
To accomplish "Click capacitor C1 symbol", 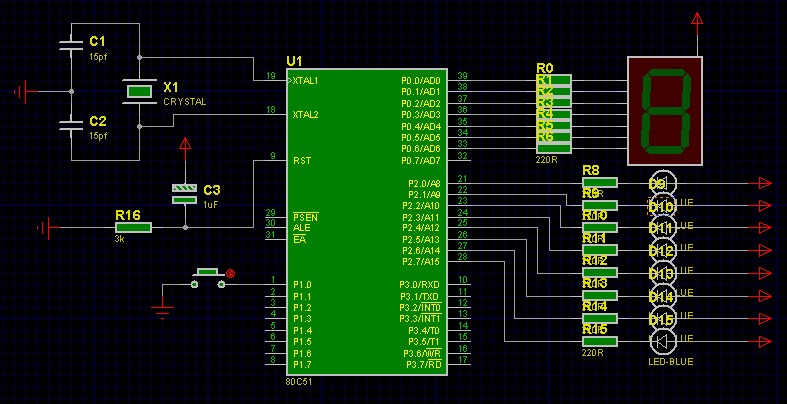I will coord(70,45).
